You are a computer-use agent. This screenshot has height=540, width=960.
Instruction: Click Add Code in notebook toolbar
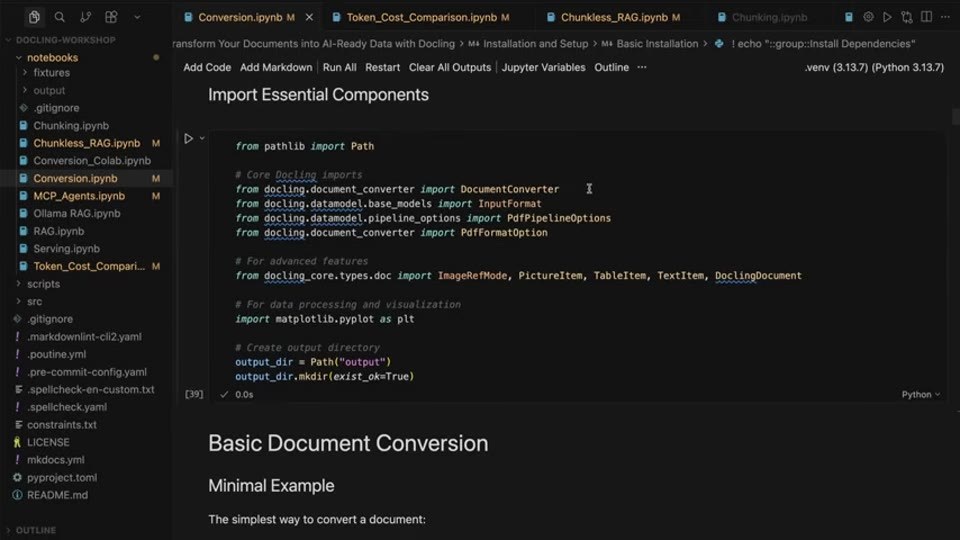point(207,67)
